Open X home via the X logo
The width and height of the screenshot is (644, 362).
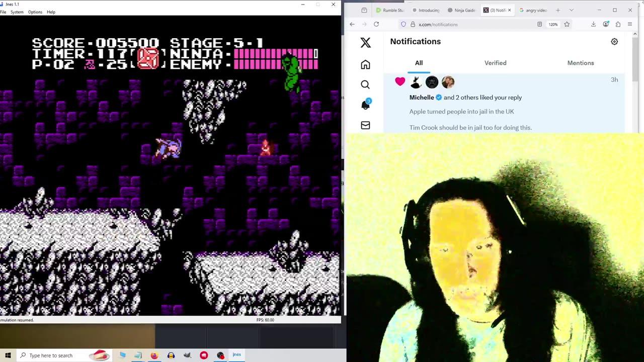[366, 43]
